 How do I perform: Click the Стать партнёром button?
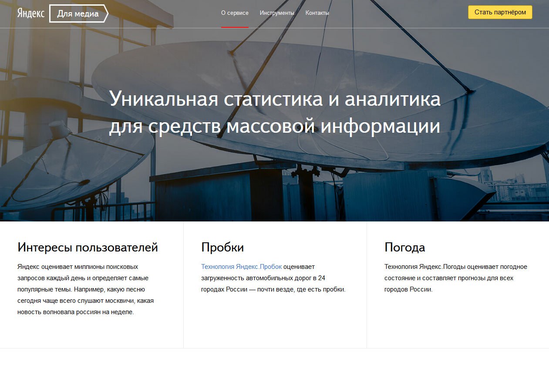pyautogui.click(x=500, y=12)
